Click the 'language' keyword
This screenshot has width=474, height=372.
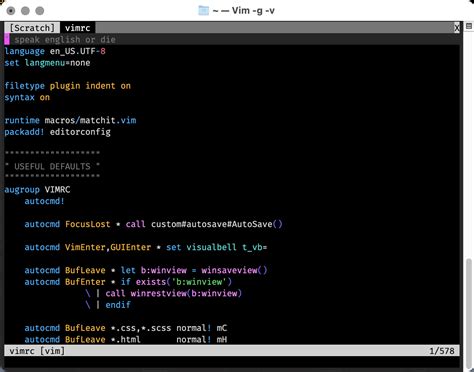(x=24, y=51)
